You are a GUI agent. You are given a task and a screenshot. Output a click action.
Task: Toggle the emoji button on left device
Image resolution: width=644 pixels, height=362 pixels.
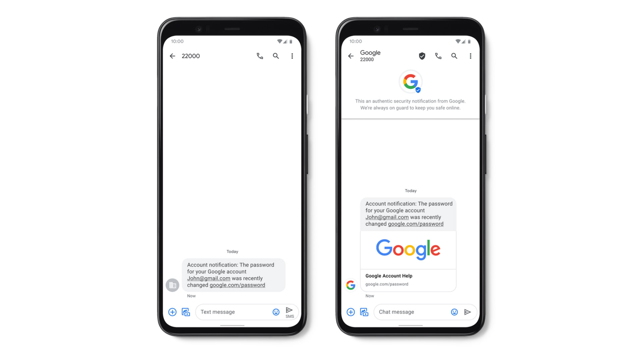pos(275,312)
